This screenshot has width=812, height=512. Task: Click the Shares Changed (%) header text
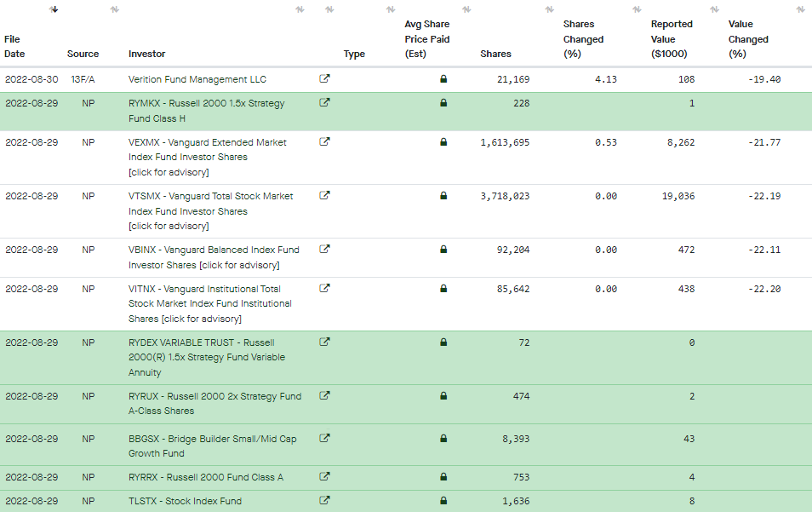point(584,39)
